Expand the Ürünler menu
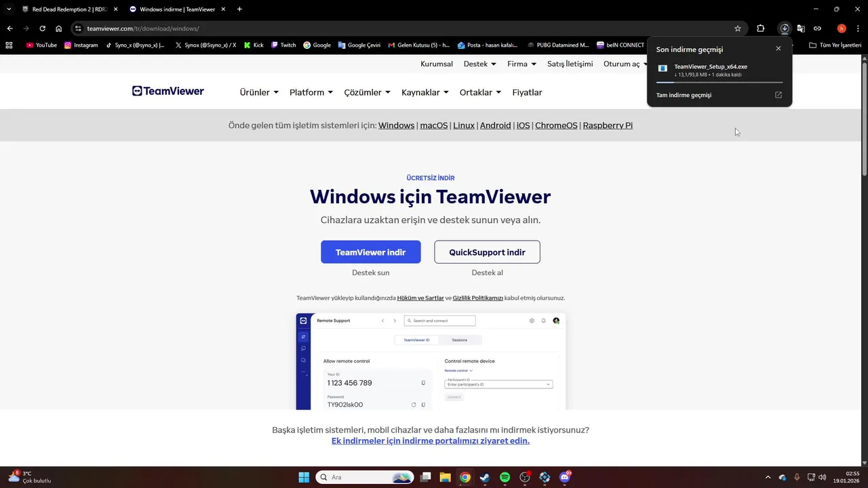The image size is (868, 488). 259,92
